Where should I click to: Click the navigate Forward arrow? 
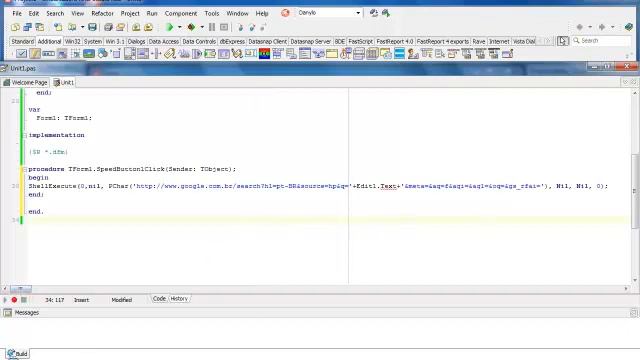click(602, 27)
